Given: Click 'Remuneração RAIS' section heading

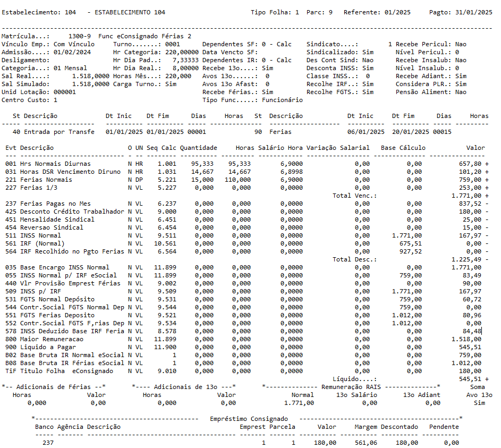Looking at the screenshot, I should pos(351,387).
